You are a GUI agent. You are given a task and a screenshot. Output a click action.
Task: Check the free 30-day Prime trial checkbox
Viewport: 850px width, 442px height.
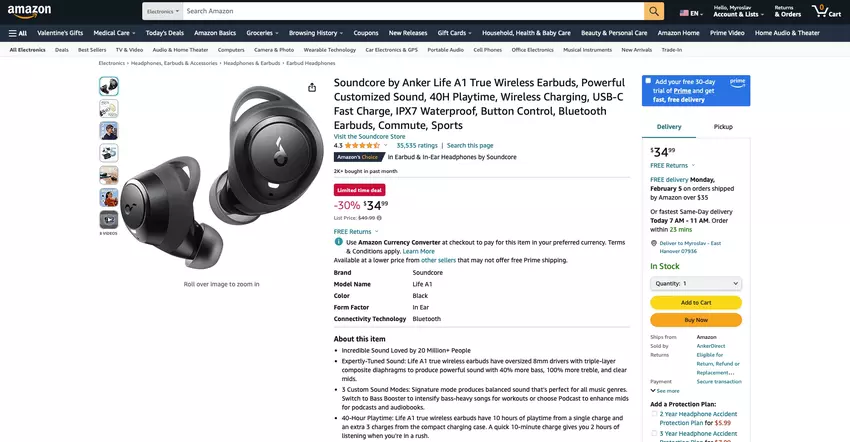648,81
